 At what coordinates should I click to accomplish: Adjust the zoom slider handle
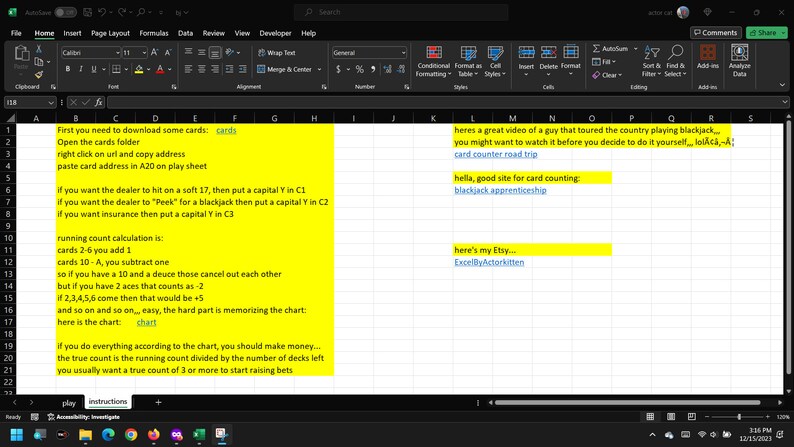[739, 417]
